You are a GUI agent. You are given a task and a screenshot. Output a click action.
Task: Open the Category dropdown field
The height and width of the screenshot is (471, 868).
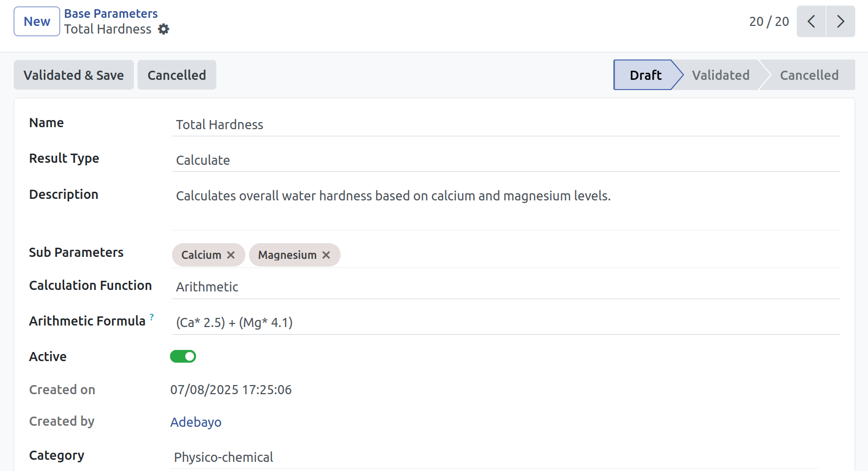click(494, 457)
